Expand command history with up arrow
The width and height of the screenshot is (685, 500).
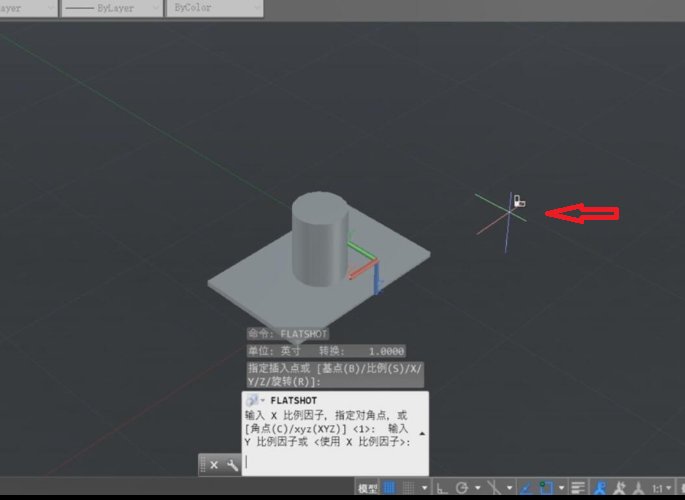421,434
